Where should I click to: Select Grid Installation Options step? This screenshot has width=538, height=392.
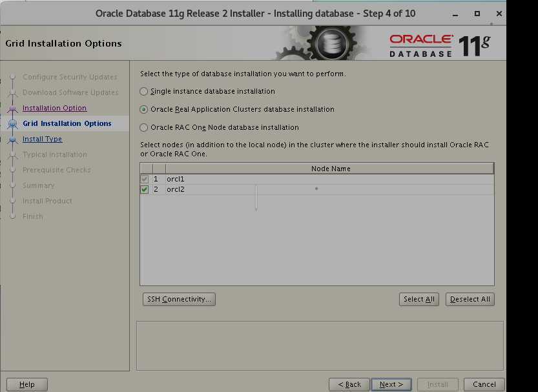67,123
